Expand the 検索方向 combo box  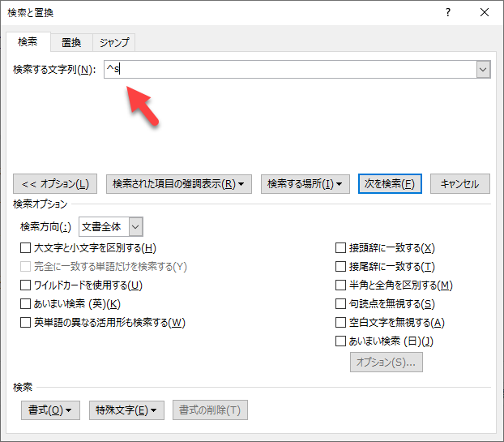click(135, 227)
